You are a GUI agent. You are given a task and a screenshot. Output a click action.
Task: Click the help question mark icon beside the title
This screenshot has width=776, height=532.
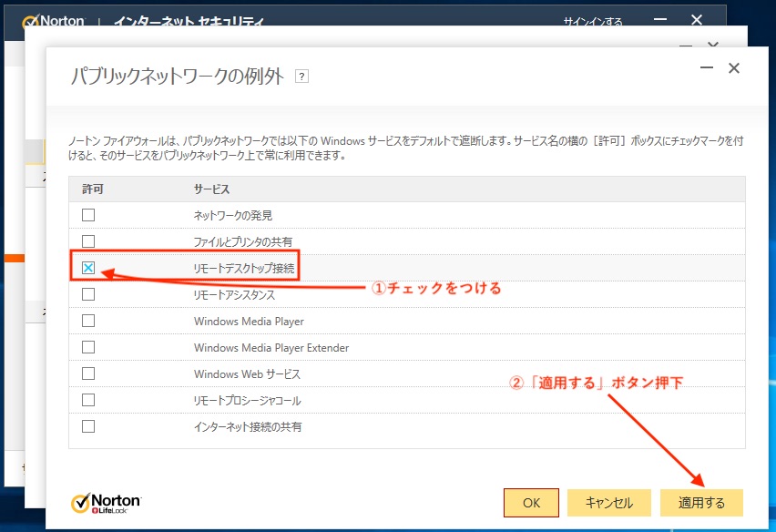[x=301, y=77]
